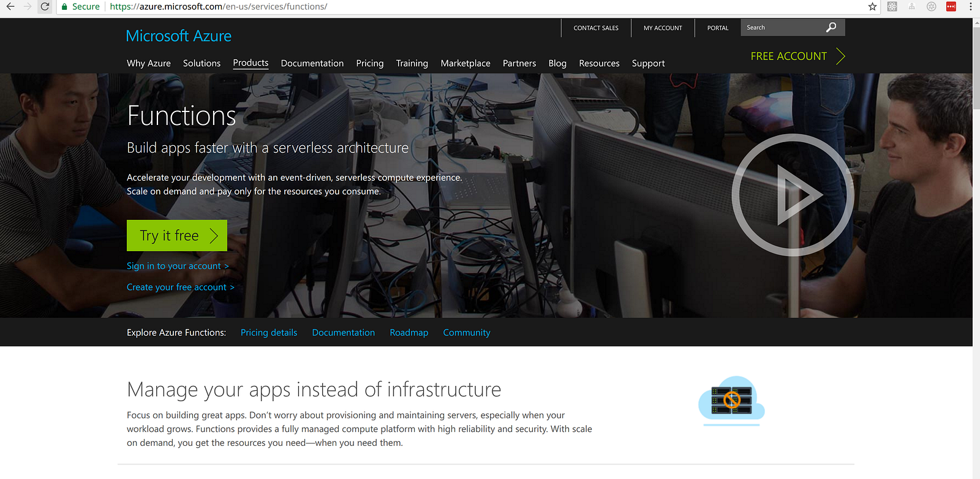Click 'Manage your apps instead of infrastructure' heading

coord(314,390)
